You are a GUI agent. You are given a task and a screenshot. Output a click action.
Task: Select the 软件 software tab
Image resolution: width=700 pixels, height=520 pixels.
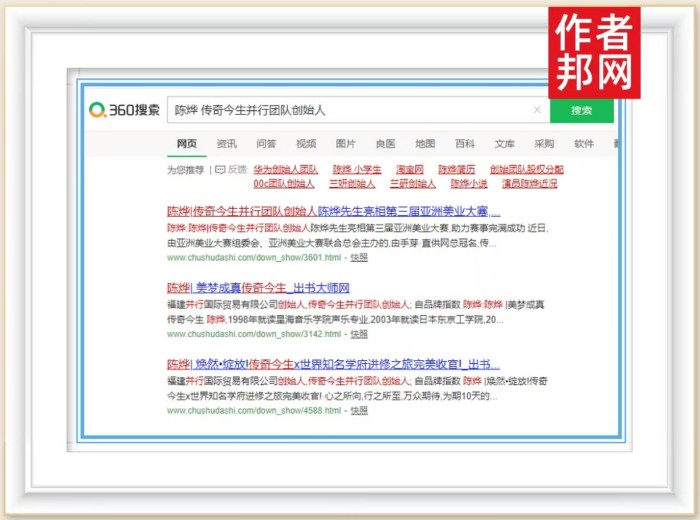click(x=584, y=144)
